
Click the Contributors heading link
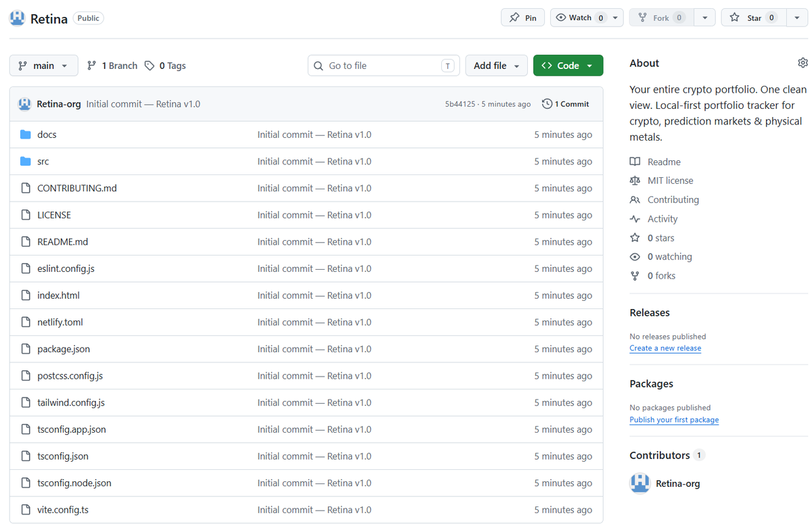(660, 455)
